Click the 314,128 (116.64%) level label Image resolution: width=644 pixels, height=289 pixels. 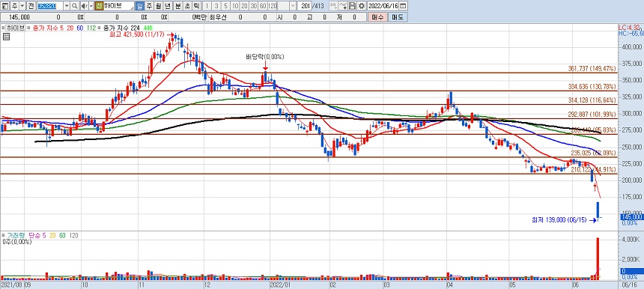pos(592,100)
